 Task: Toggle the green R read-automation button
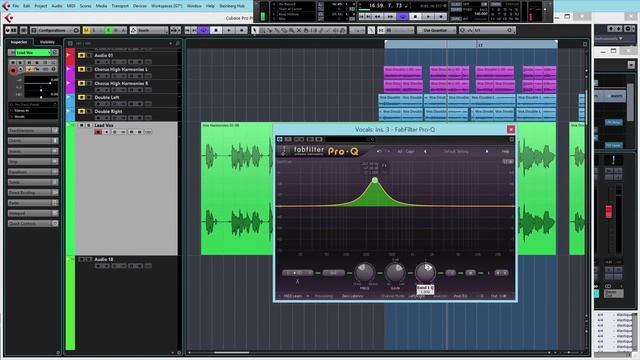109,30
